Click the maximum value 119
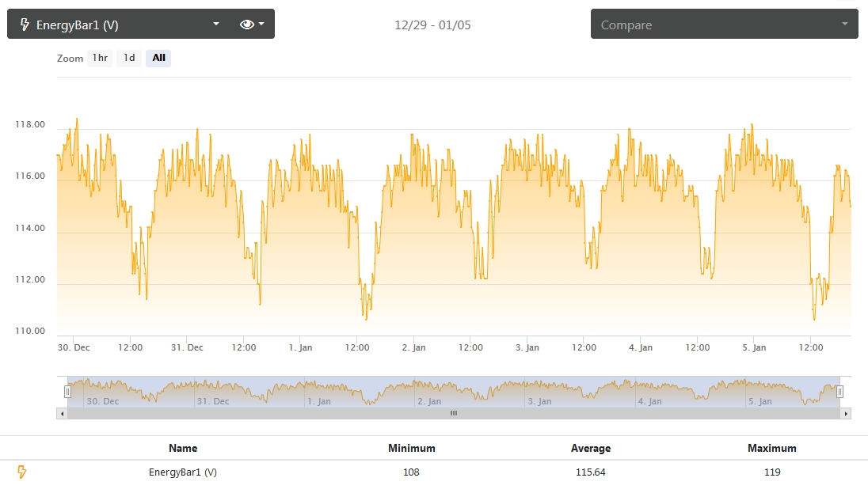 [x=771, y=472]
